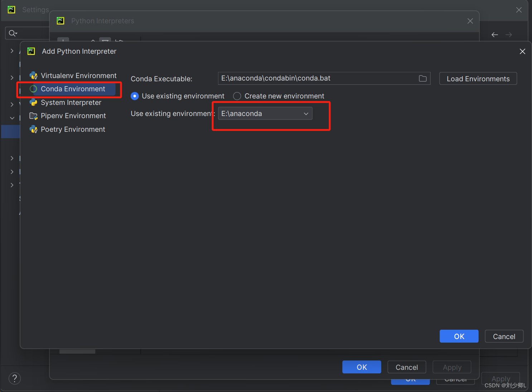The image size is (532, 392).
Task: Click the System Interpreter python icon
Action: 33,102
